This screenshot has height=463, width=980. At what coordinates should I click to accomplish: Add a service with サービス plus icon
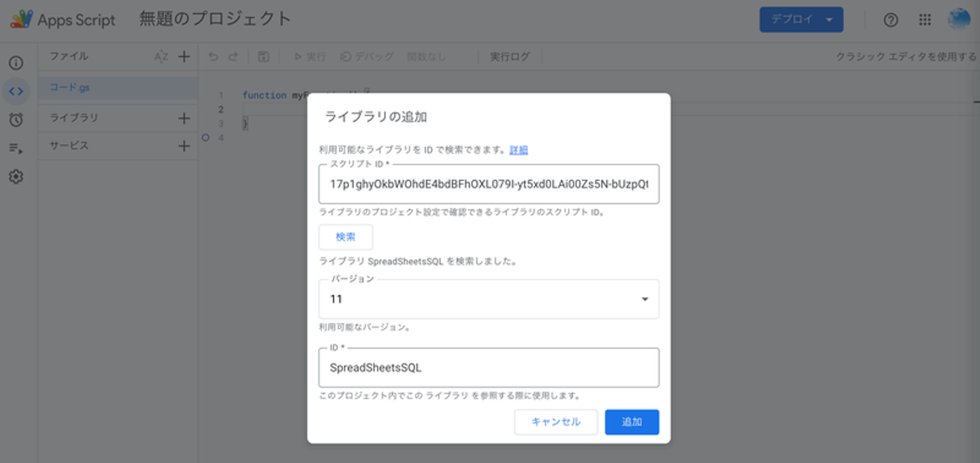(x=184, y=146)
